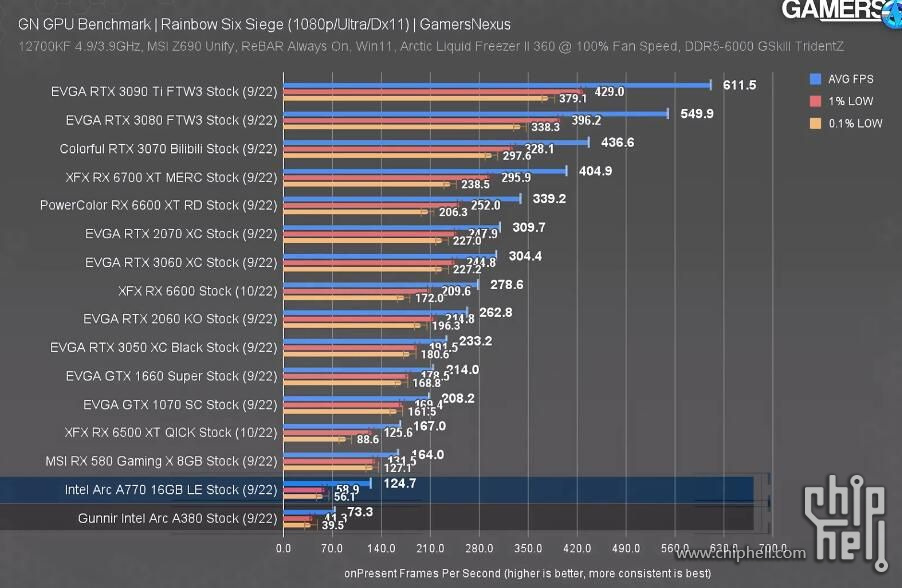The height and width of the screenshot is (588, 902).
Task: Click the orange 0.1% LOW legend swatch
Action: click(815, 123)
